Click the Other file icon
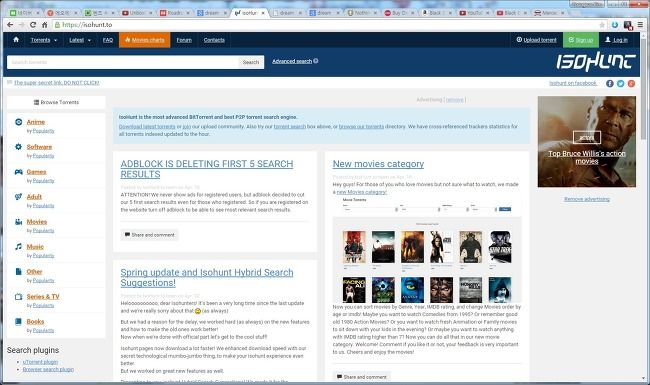 pos(18,271)
